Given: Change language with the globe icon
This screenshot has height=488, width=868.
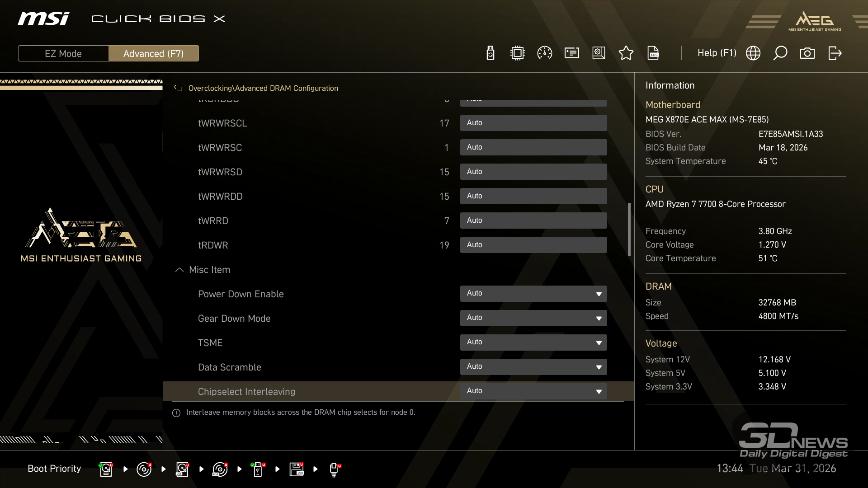Looking at the screenshot, I should pyautogui.click(x=753, y=53).
